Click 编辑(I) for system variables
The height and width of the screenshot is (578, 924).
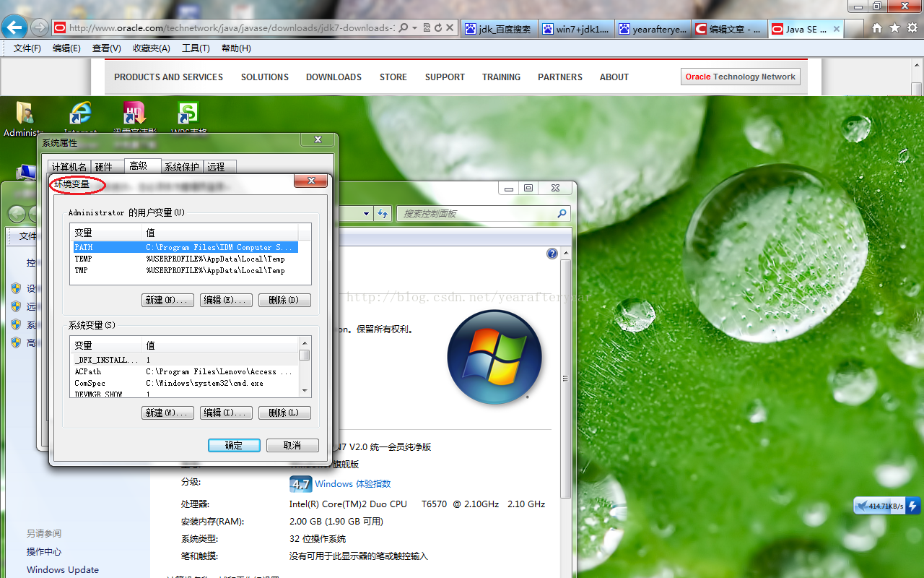(x=226, y=413)
